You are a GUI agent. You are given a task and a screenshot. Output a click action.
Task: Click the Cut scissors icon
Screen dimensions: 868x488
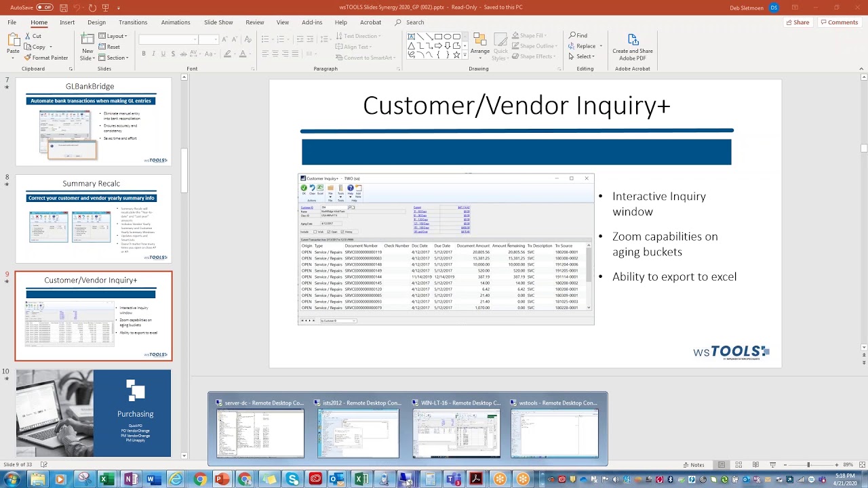[x=28, y=36]
